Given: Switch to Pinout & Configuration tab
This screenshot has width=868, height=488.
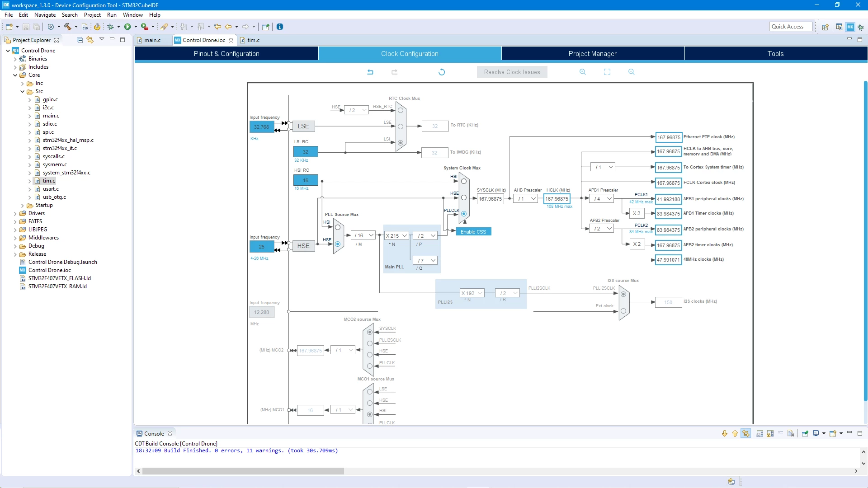Looking at the screenshot, I should (x=226, y=54).
